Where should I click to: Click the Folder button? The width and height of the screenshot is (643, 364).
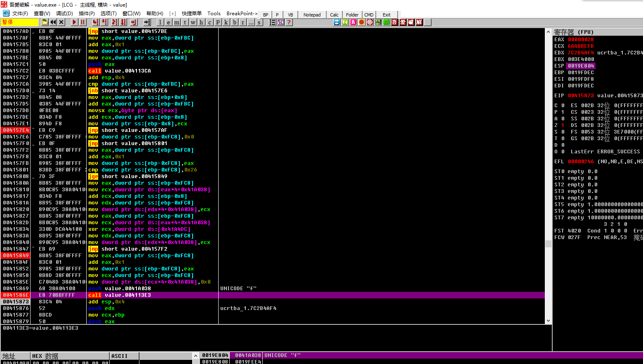[352, 14]
